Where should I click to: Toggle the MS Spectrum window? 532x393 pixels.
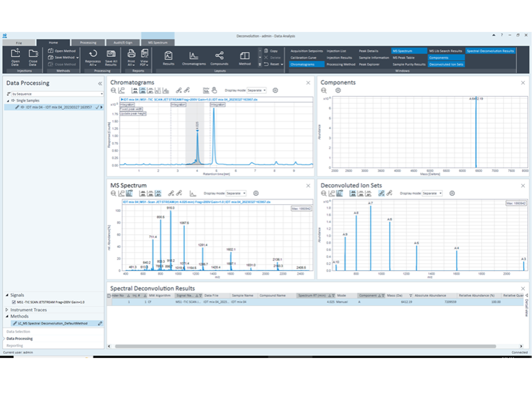[x=409, y=51]
